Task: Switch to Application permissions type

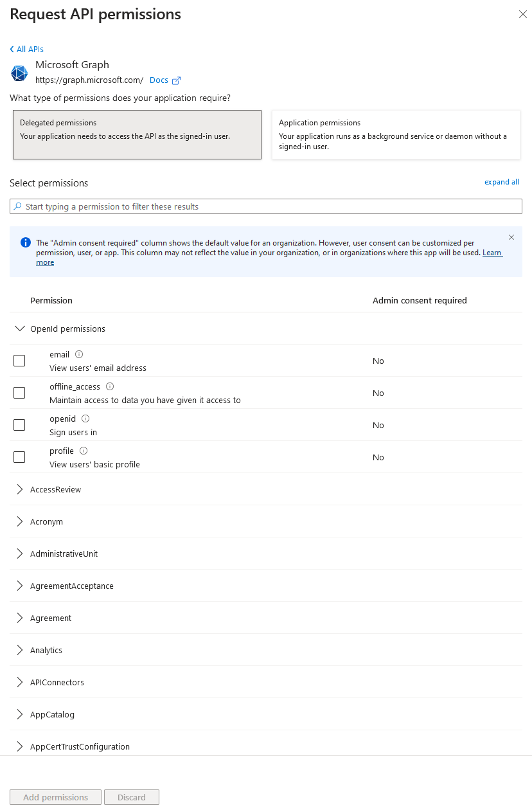Action: [396, 134]
